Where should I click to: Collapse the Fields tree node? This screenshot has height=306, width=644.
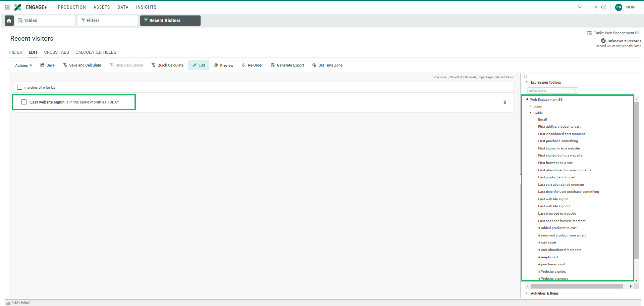tap(530, 113)
